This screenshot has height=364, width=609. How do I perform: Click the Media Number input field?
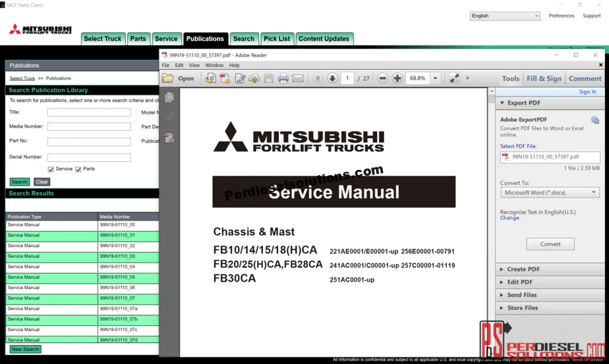(89, 126)
